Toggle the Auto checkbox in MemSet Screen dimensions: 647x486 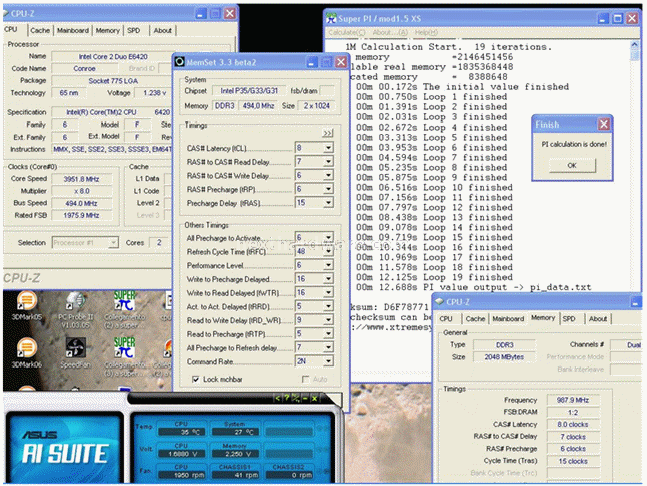pos(305,379)
